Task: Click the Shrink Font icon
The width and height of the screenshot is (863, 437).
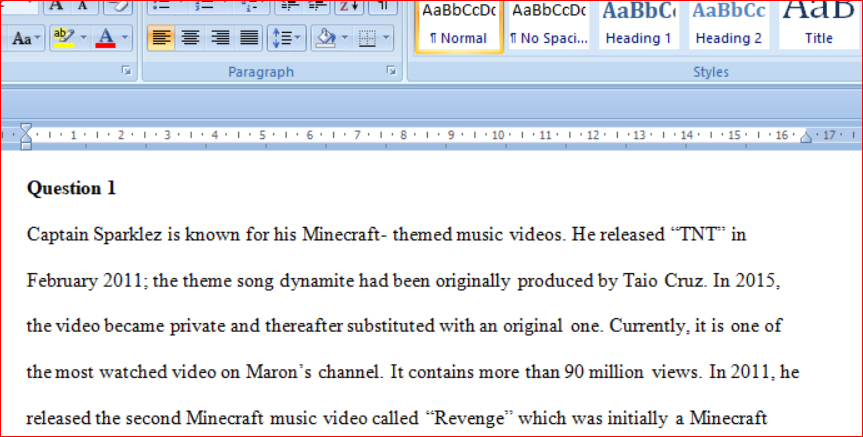Action: click(x=83, y=7)
